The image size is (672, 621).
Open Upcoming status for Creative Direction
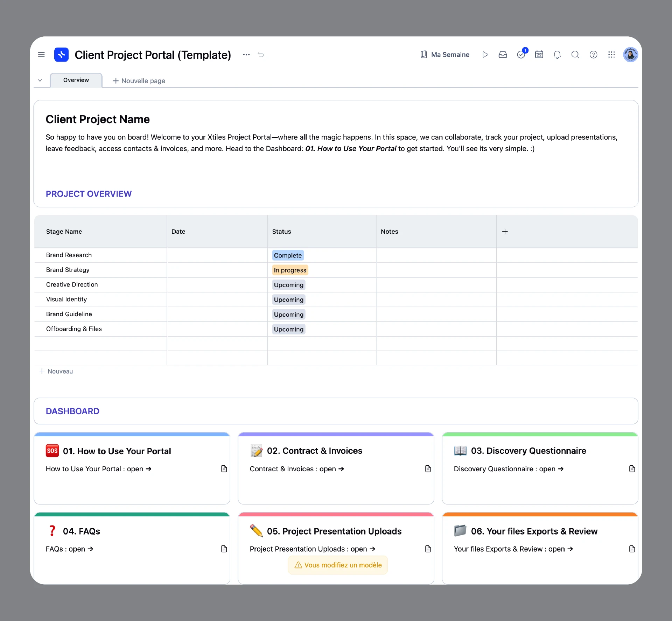pos(289,285)
